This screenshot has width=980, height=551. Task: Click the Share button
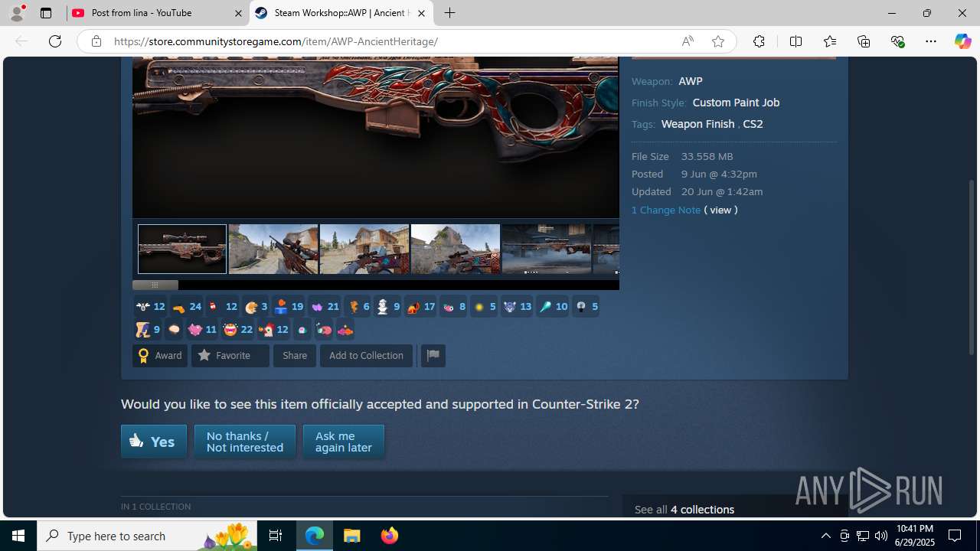(x=295, y=355)
